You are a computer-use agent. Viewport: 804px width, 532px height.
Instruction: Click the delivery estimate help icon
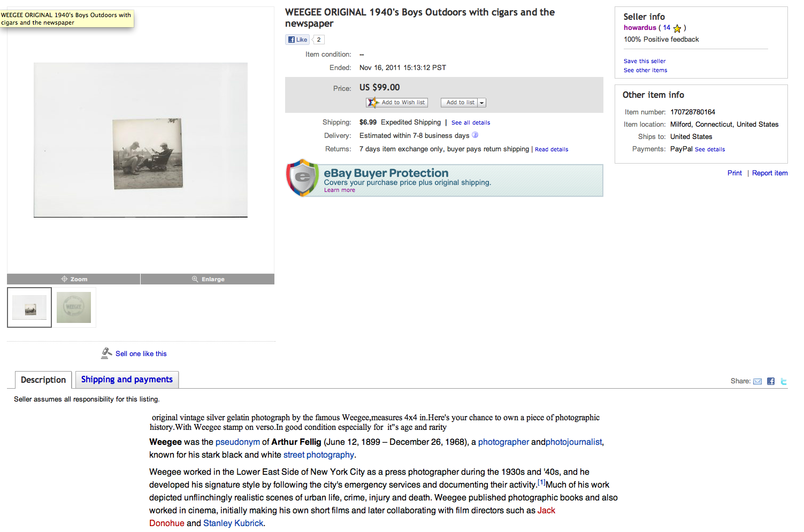coord(475,135)
